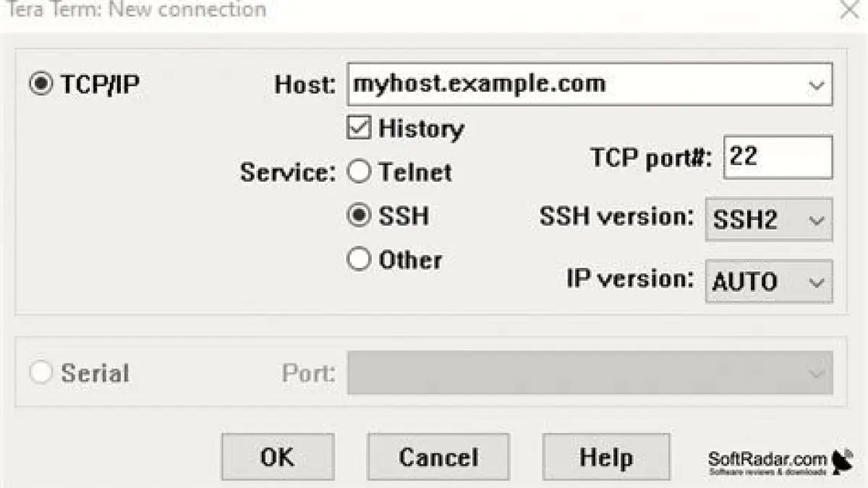Uncheck the History checkbox
868x488 pixels.
click(x=359, y=129)
